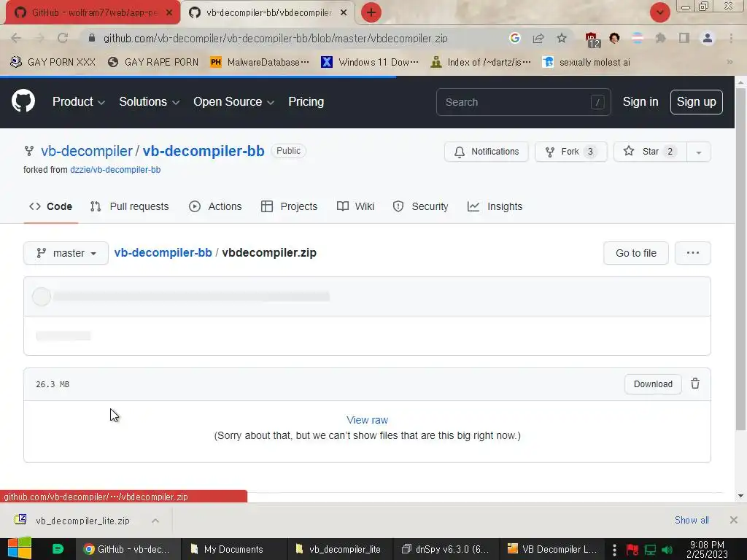Viewport: 747px width, 560px height.
Task: Go back using the browser back arrow
Action: pos(16,38)
